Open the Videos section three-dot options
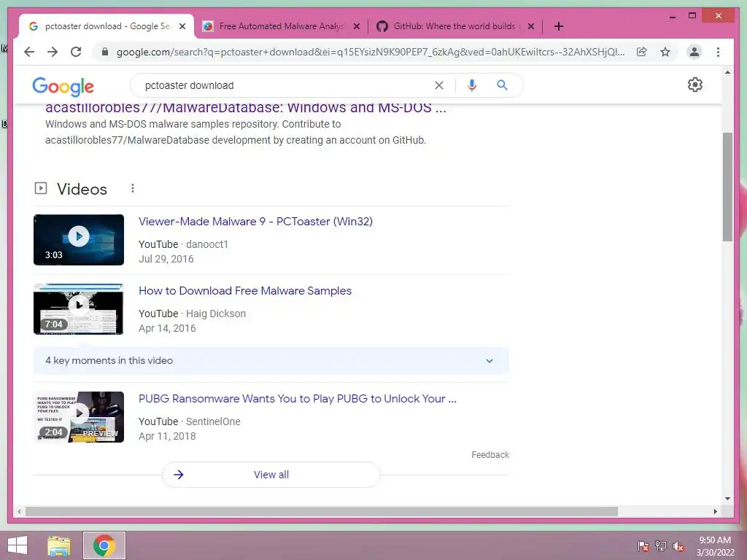747x560 pixels. [133, 189]
